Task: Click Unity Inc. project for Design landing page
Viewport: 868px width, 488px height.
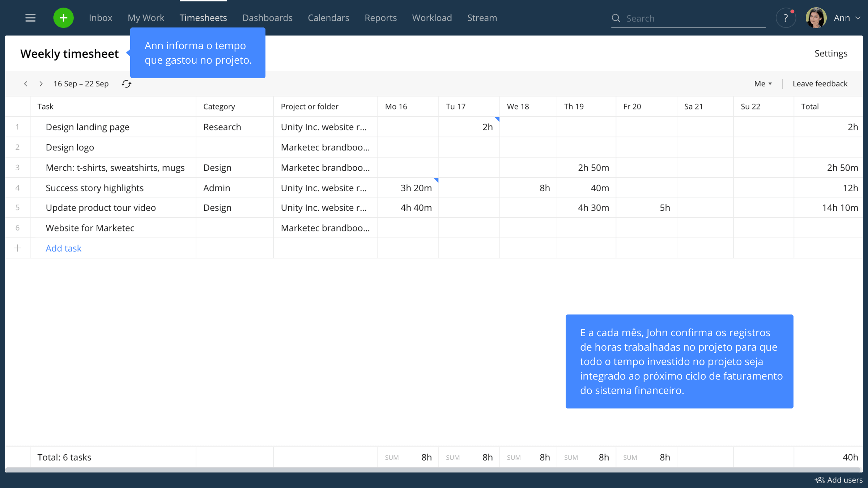Action: tap(324, 127)
